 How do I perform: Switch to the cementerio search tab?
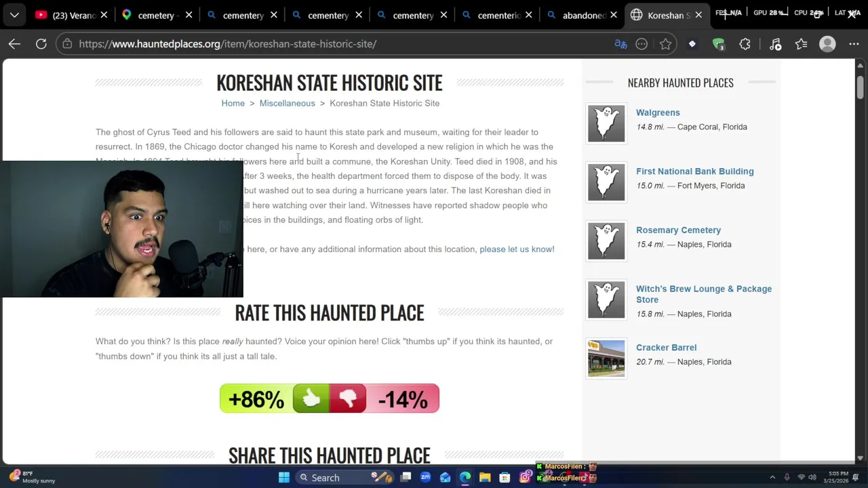coord(498,15)
